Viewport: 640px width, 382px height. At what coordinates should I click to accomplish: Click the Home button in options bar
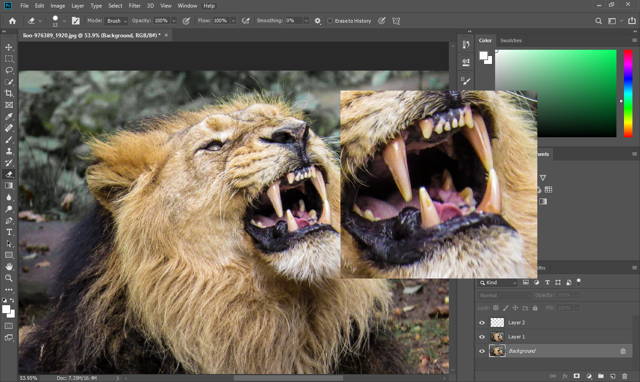click(x=12, y=21)
